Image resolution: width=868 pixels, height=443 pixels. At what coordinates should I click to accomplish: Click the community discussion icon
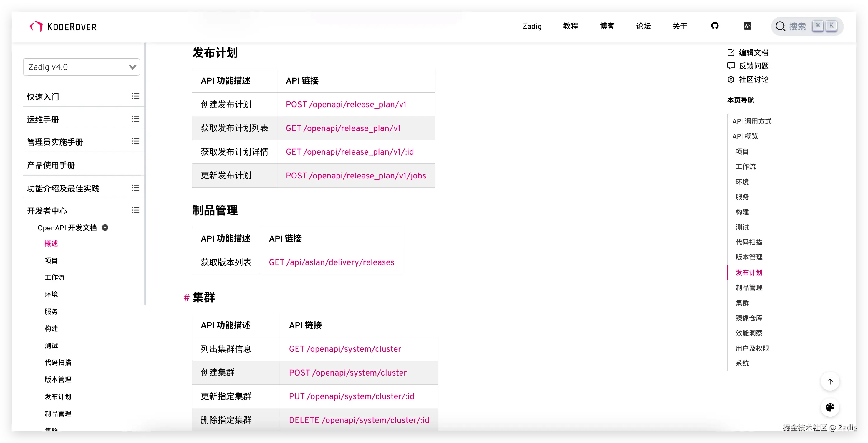pos(730,80)
